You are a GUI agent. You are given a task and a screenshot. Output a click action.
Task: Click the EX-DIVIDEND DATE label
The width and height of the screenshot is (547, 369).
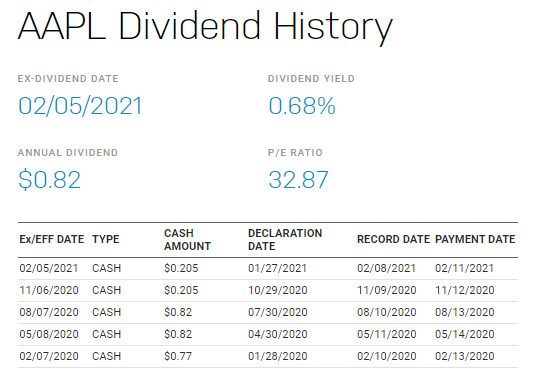point(68,78)
